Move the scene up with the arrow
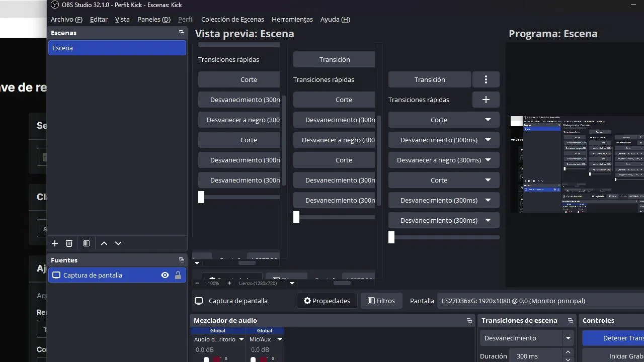This screenshot has height=362, width=644. click(x=104, y=243)
